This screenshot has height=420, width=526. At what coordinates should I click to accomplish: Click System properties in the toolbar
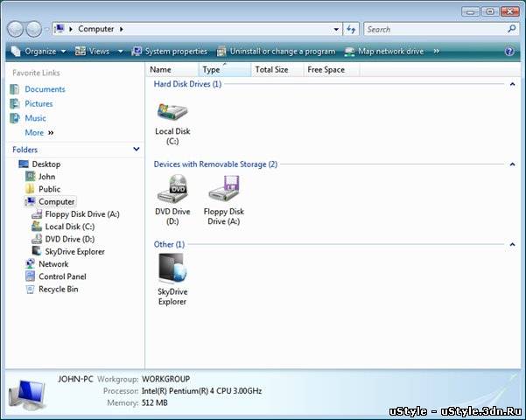[170, 52]
